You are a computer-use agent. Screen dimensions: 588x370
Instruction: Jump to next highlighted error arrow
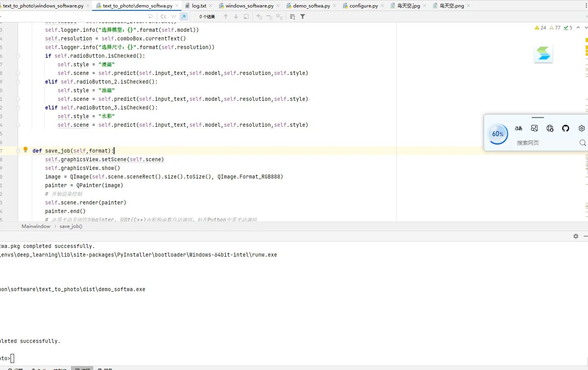pos(586,28)
